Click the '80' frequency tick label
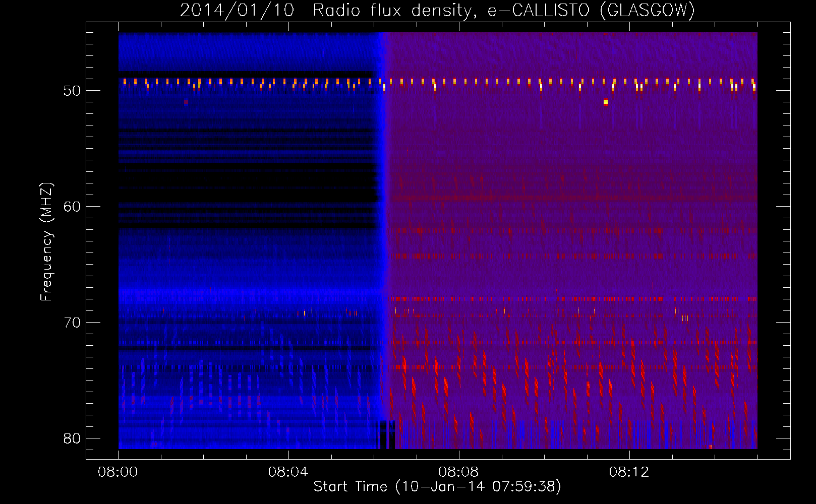 pos(72,438)
